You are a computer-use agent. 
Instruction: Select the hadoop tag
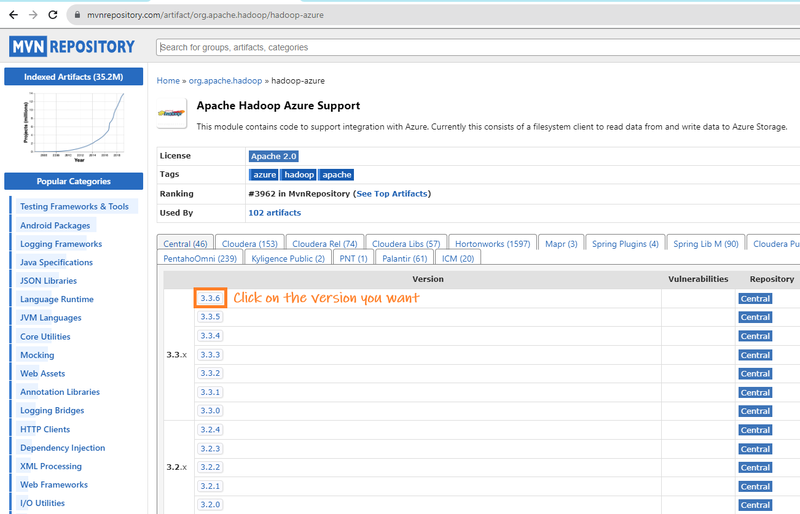tap(299, 175)
